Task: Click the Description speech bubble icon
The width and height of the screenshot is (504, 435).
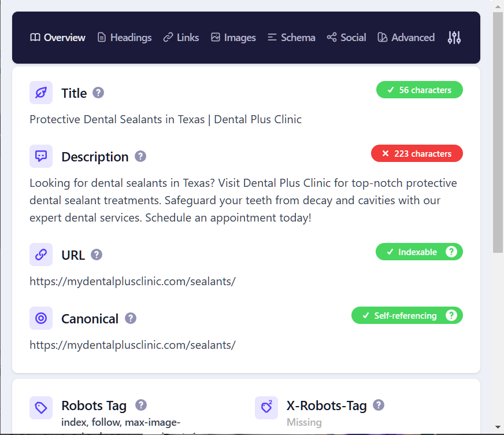Action: coord(41,156)
